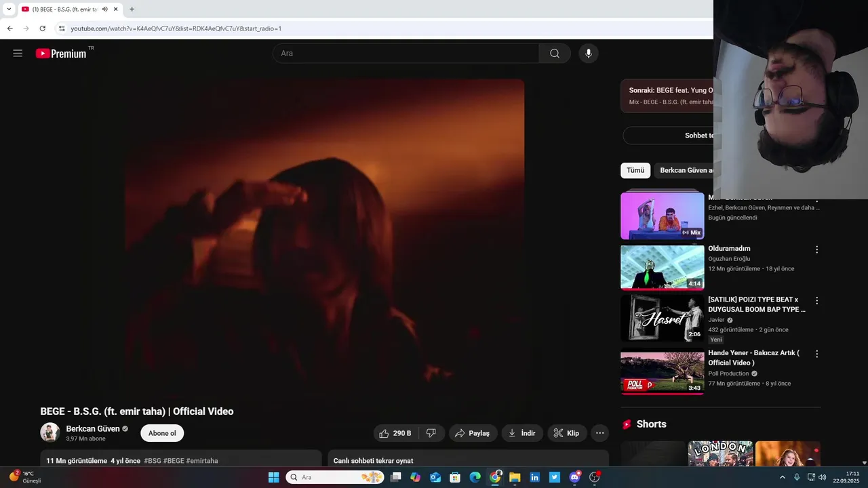Image resolution: width=868 pixels, height=488 pixels.
Task: Click the search magnifier button
Action: tap(555, 54)
